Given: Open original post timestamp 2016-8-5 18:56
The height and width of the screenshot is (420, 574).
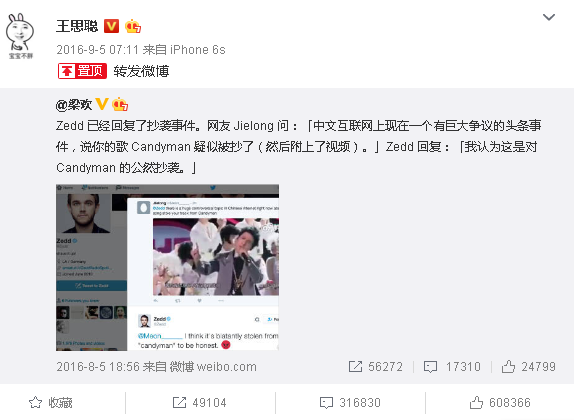Looking at the screenshot, I should click(98, 367).
